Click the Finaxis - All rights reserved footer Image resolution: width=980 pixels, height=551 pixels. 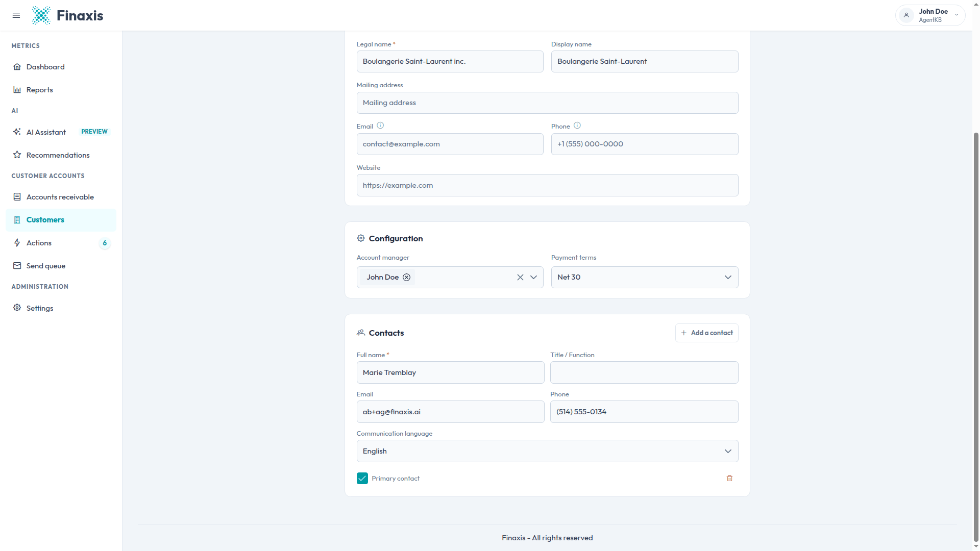click(547, 538)
